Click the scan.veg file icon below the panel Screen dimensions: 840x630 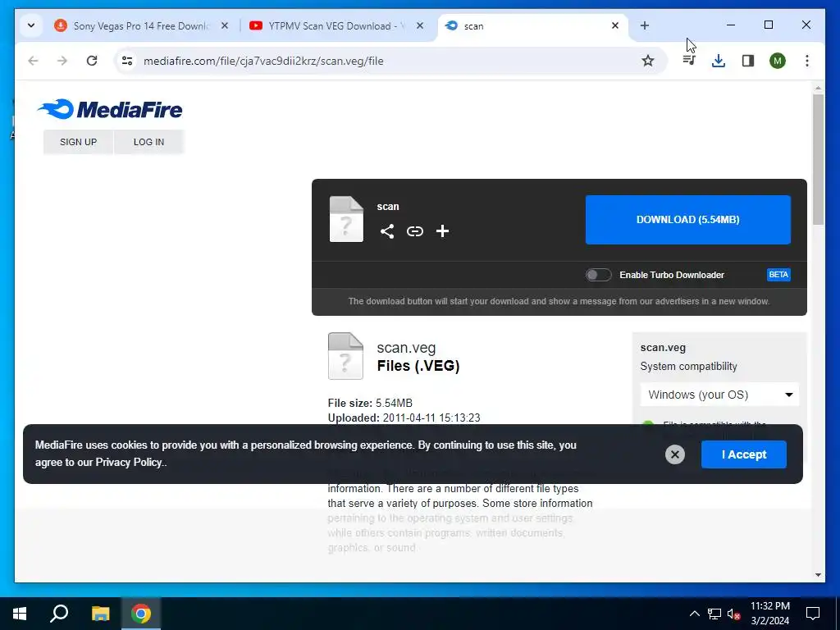[345, 356]
